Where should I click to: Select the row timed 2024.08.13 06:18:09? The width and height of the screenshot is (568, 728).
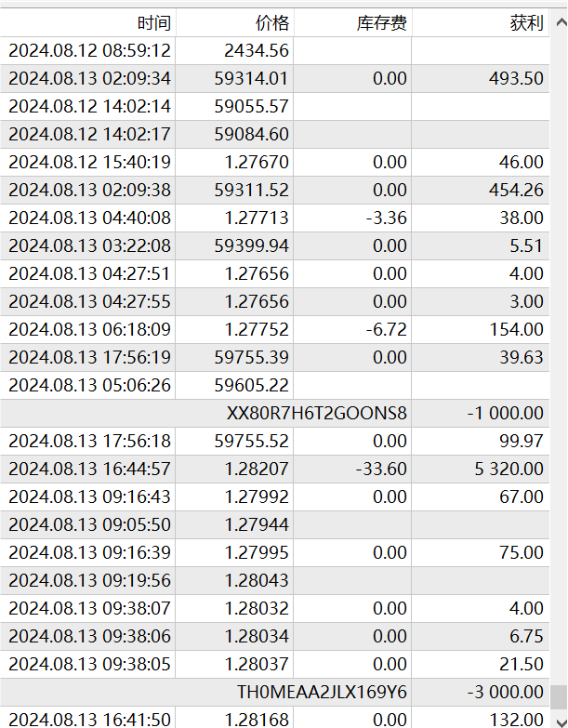click(x=89, y=330)
